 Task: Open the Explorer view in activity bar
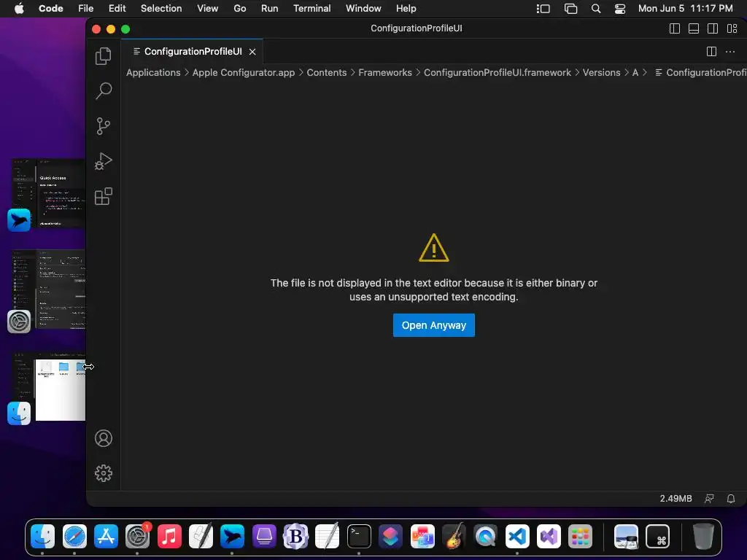click(x=104, y=56)
